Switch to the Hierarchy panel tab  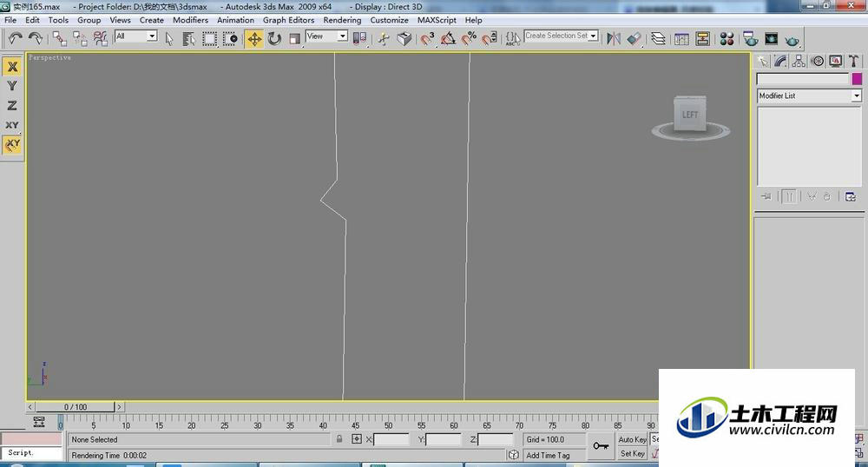click(x=799, y=61)
